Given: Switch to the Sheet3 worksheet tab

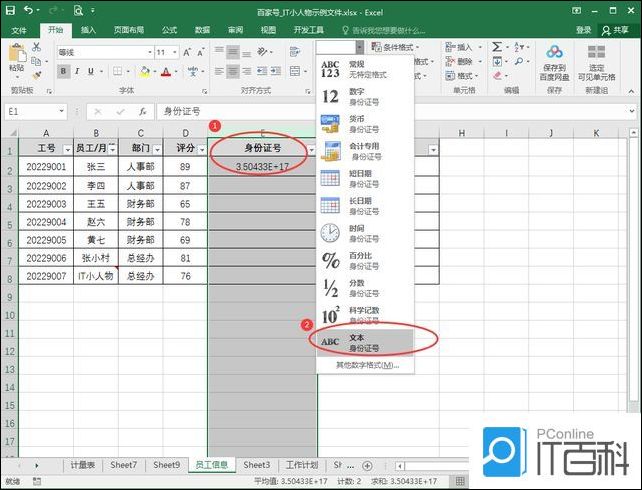Looking at the screenshot, I should click(x=257, y=465).
